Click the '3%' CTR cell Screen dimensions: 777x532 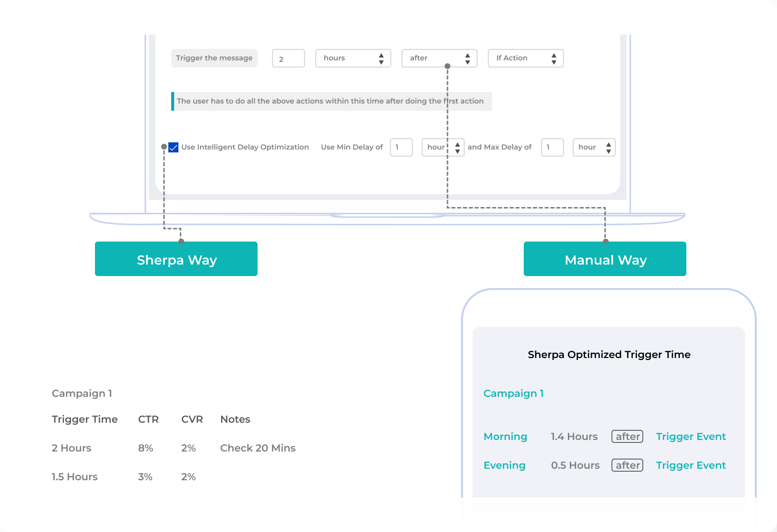pyautogui.click(x=145, y=477)
